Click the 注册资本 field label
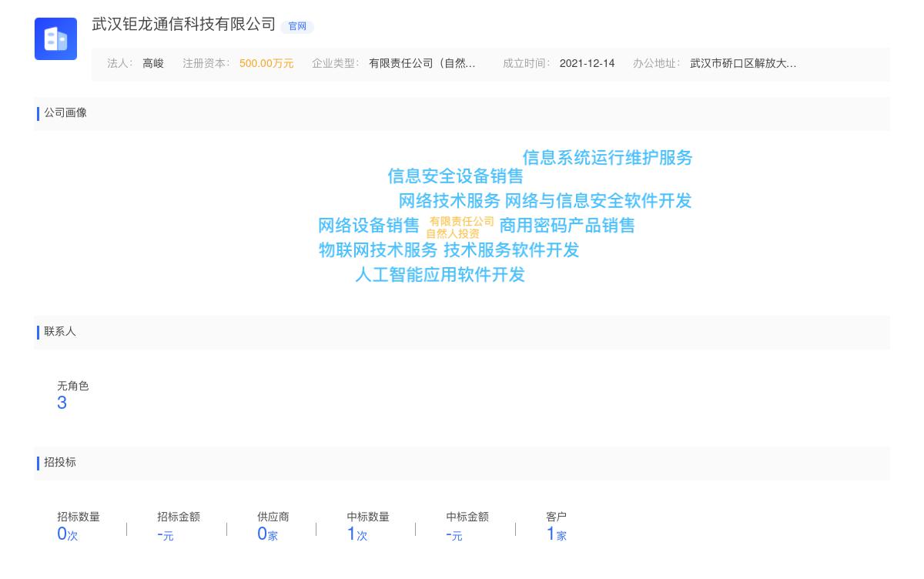The image size is (924, 579). point(206,63)
